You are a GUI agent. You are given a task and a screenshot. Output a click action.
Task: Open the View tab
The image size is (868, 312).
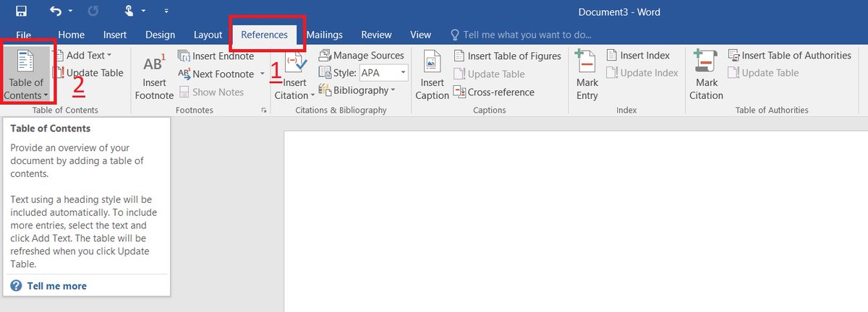click(420, 35)
